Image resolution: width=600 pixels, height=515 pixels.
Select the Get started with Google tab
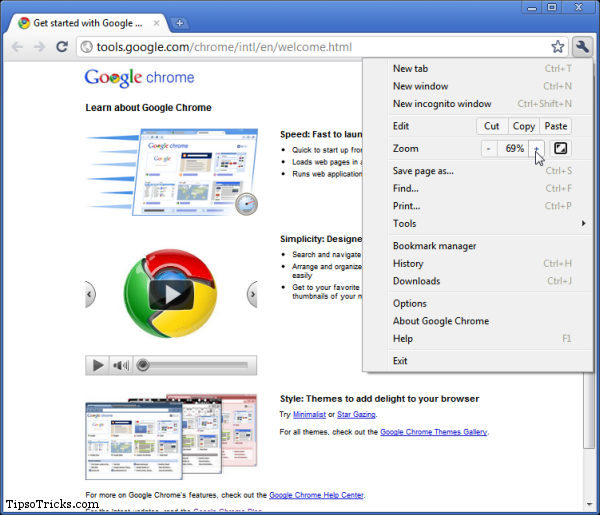(x=88, y=23)
